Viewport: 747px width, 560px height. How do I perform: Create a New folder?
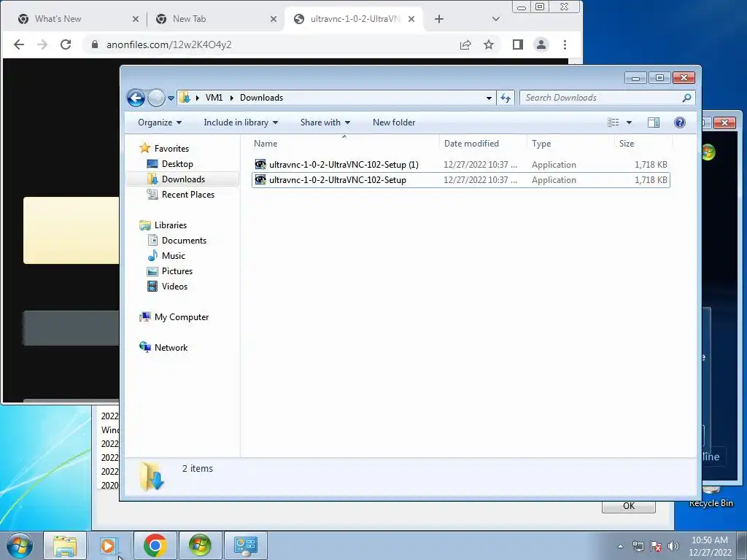click(393, 122)
